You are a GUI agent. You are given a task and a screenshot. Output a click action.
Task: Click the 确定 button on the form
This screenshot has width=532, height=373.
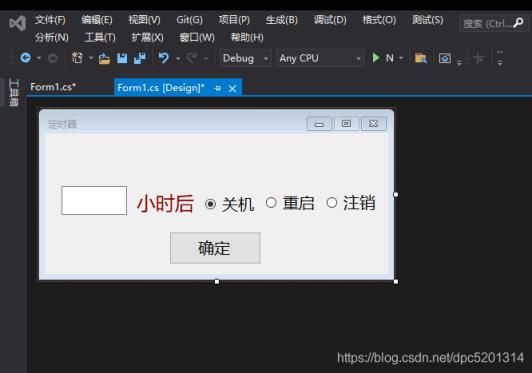tap(215, 248)
